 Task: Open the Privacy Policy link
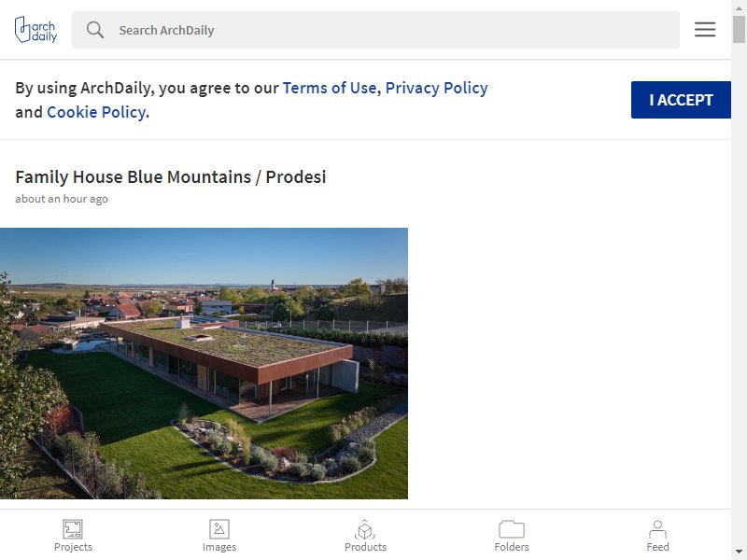point(436,88)
